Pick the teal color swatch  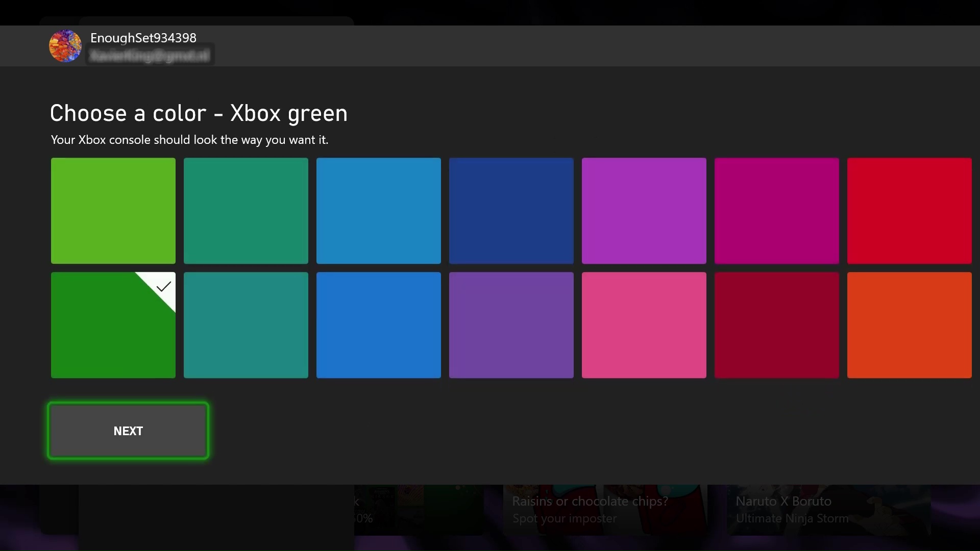point(246,325)
